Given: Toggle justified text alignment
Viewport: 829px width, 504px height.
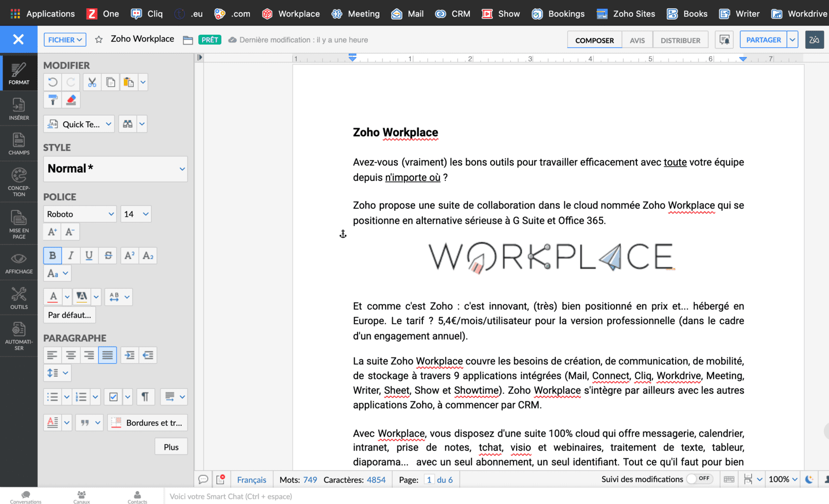Looking at the screenshot, I should (107, 355).
